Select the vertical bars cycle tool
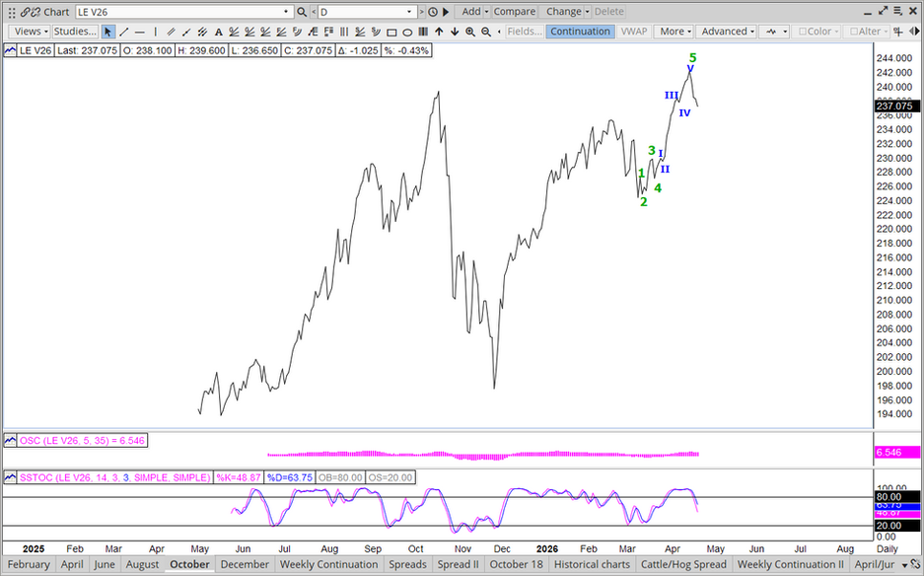Screen dimensions: 924x576 [x=423, y=32]
